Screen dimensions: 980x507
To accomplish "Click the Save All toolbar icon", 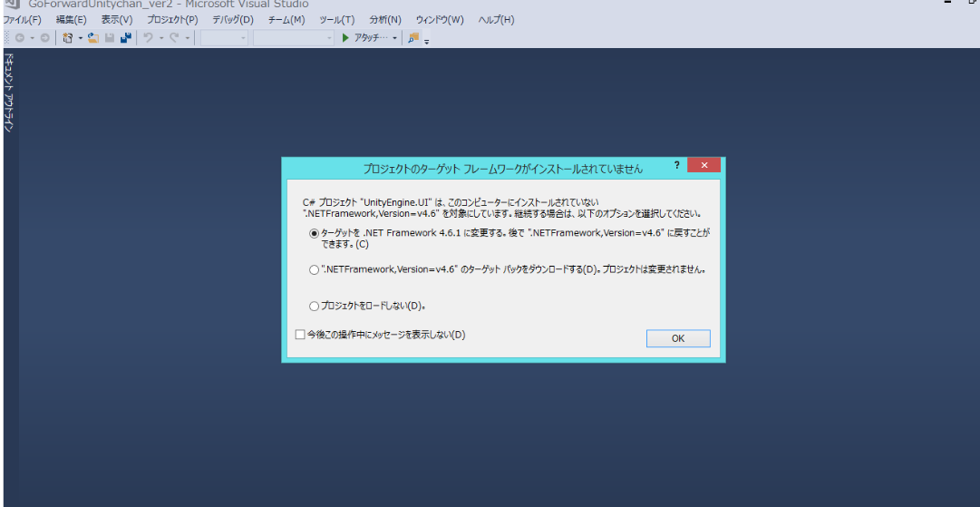I will tap(126, 38).
